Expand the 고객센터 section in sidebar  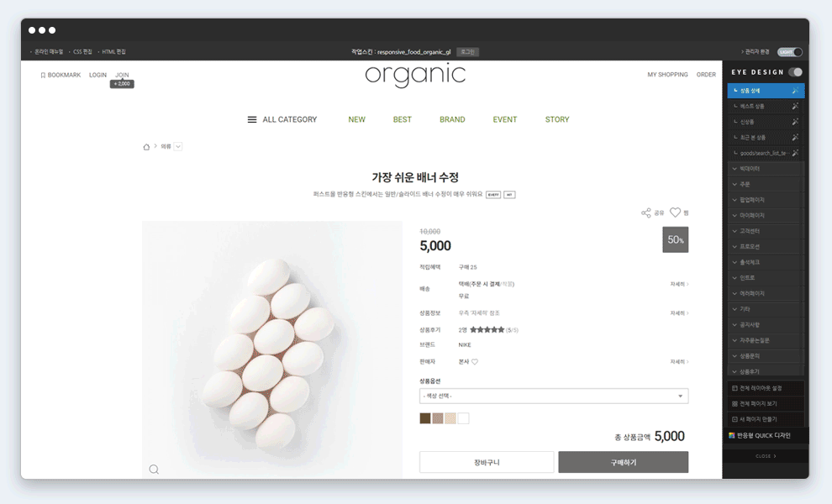point(765,231)
